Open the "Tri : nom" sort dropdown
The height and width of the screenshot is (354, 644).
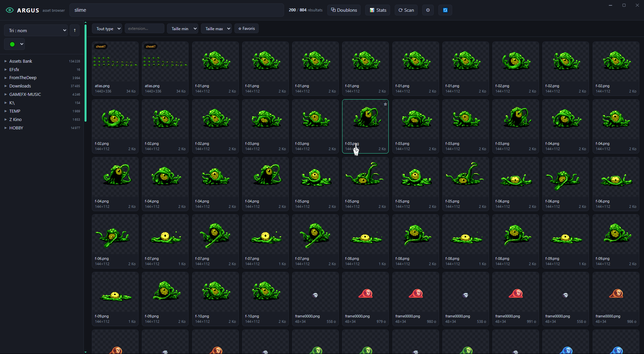pyautogui.click(x=36, y=31)
